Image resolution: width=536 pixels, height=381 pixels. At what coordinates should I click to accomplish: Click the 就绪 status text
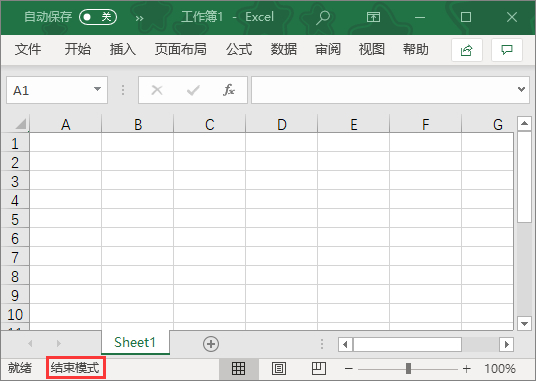(x=20, y=368)
